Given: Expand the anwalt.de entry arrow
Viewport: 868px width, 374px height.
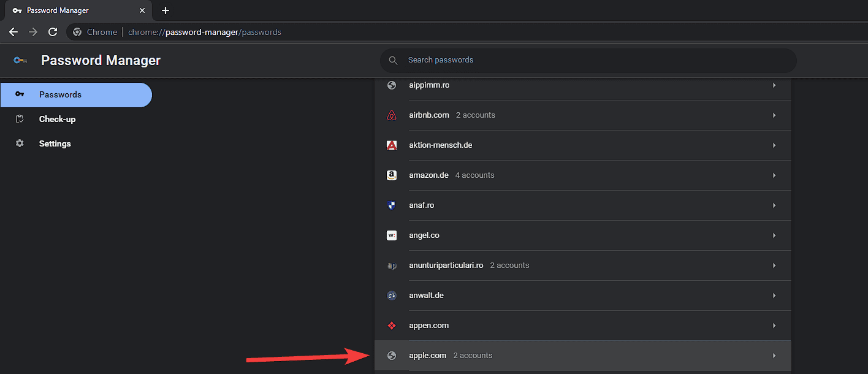Looking at the screenshot, I should [774, 296].
